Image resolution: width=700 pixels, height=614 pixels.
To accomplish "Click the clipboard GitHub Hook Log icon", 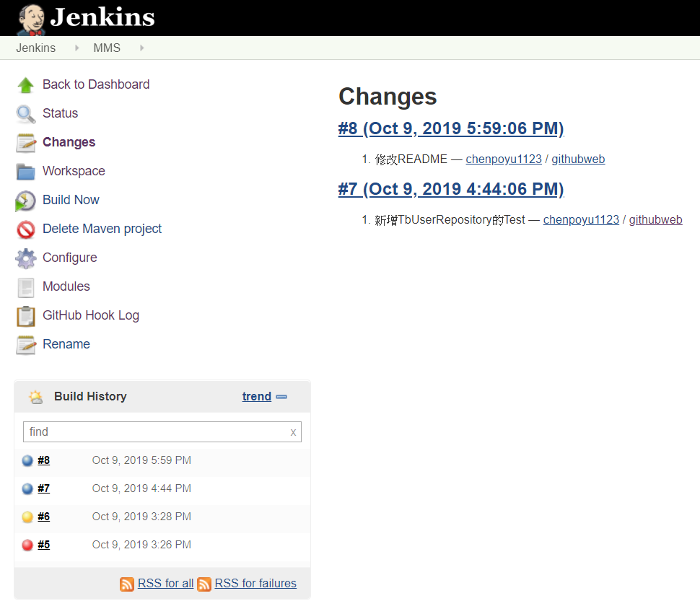I will point(25,316).
